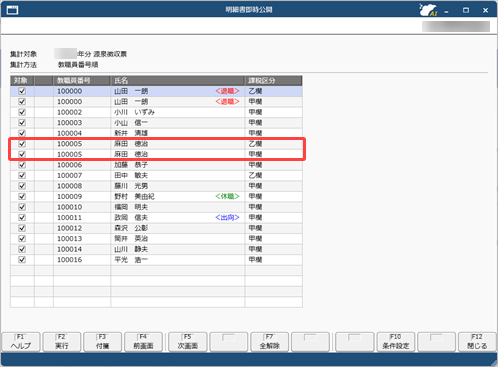Image resolution: width=498 pixels, height=367 pixels.
Task: Select the name cell 野村 美由紀
Action: pos(178,196)
